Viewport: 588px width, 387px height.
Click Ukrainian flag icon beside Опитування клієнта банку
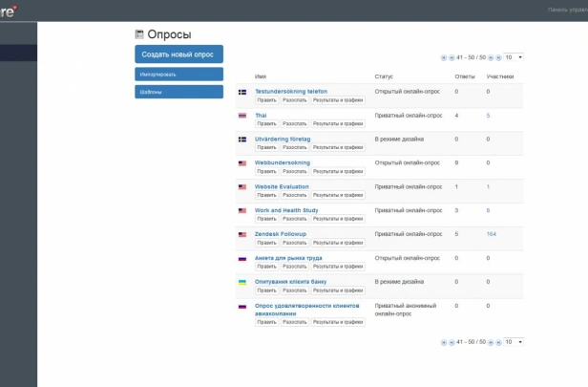pyautogui.click(x=242, y=282)
